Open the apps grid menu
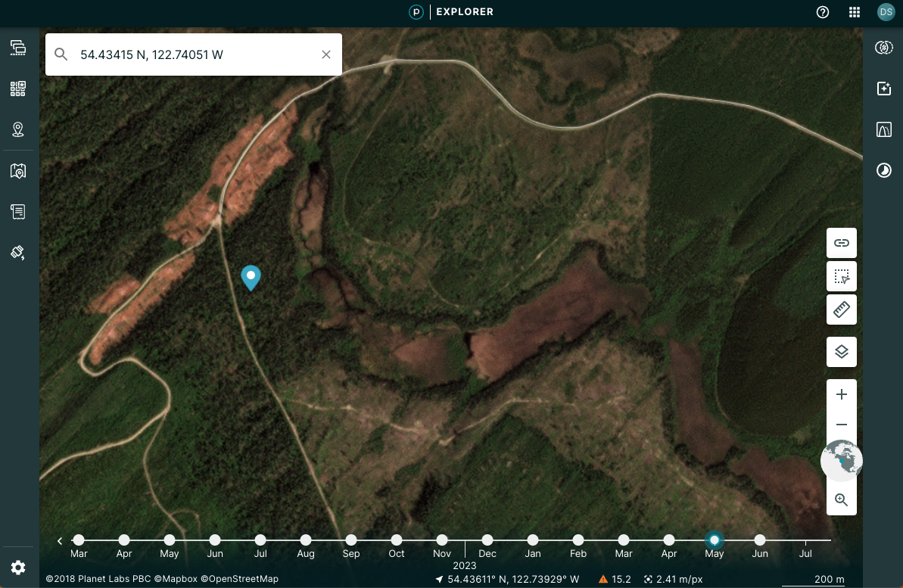903x588 pixels. point(855,12)
